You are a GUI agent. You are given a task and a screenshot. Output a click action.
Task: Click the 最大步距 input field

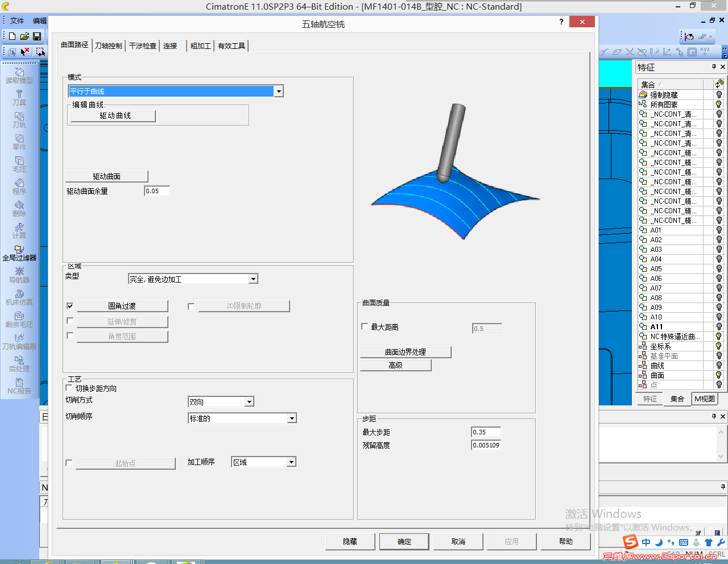pos(486,432)
